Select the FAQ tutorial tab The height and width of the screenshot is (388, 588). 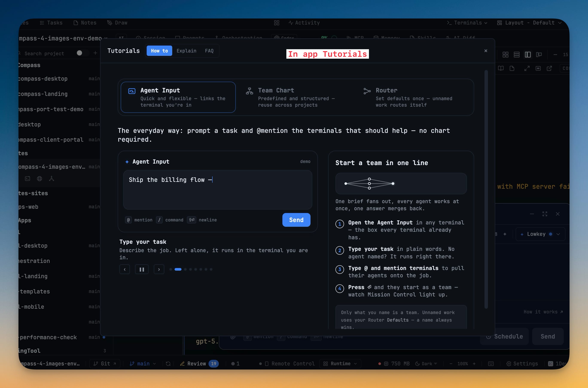[209, 51]
